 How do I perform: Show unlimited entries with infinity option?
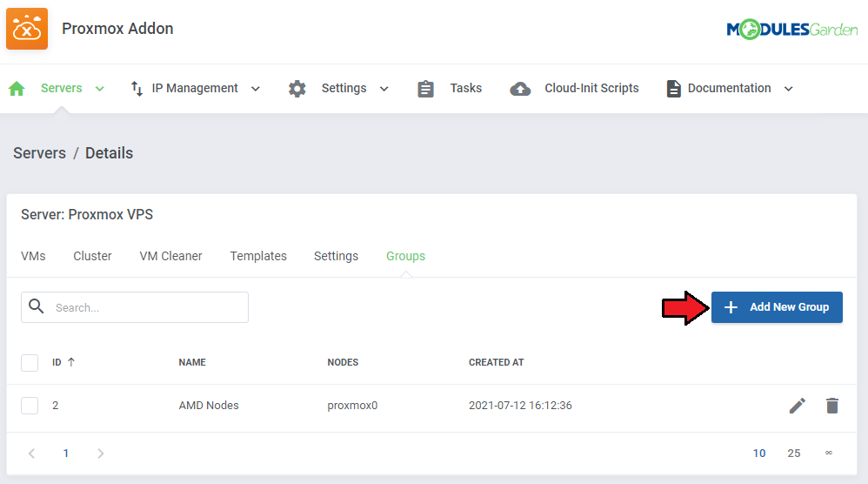829,453
